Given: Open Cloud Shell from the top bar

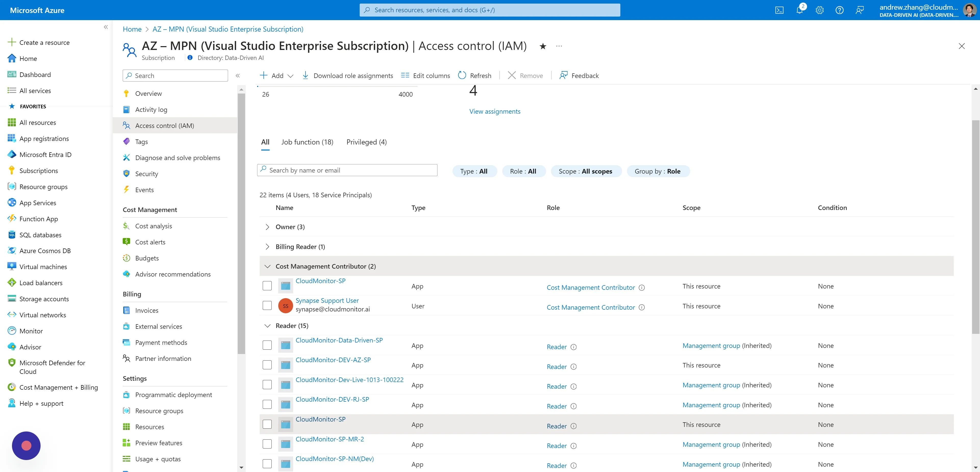Looking at the screenshot, I should click(x=779, y=10).
